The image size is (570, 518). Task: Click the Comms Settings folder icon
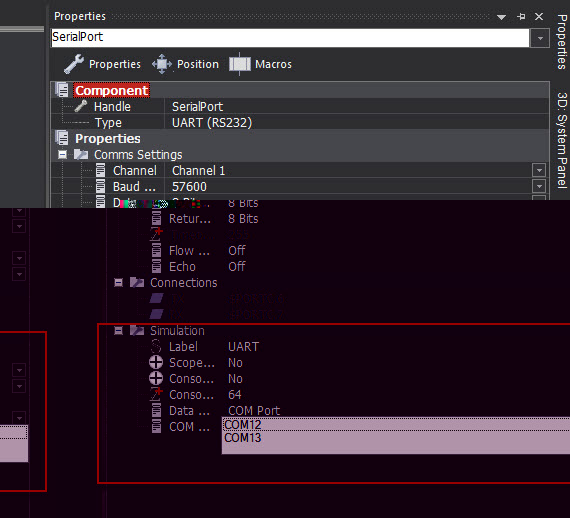click(81, 154)
